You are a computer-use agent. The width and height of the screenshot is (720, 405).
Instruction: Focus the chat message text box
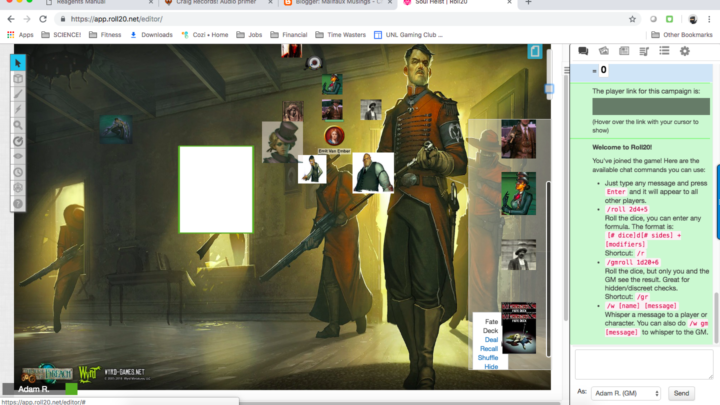coord(644,364)
